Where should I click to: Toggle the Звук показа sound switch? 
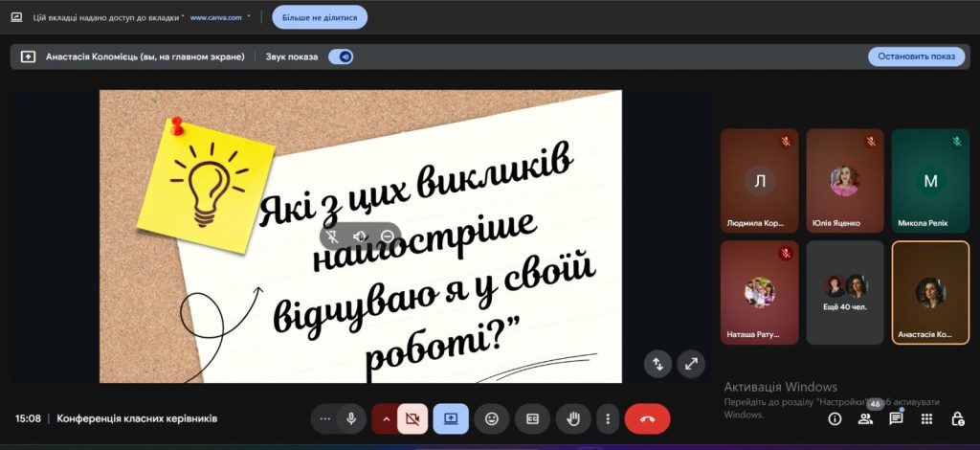[341, 56]
